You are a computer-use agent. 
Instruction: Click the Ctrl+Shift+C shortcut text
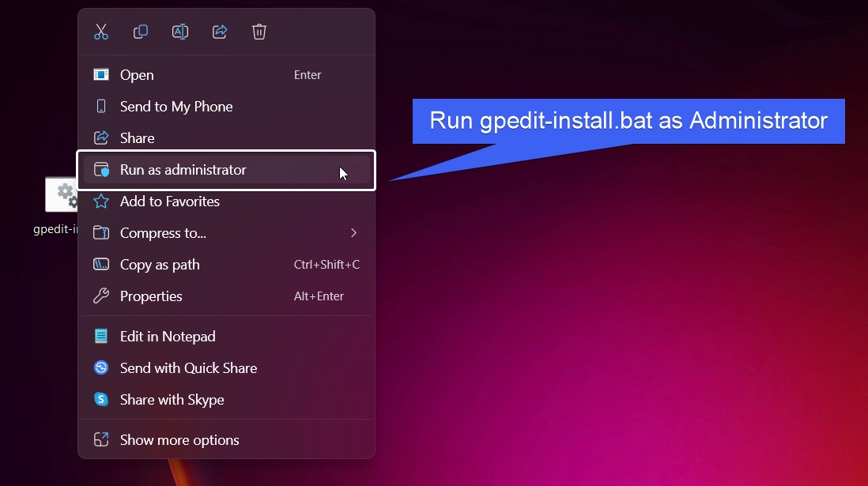pos(326,265)
